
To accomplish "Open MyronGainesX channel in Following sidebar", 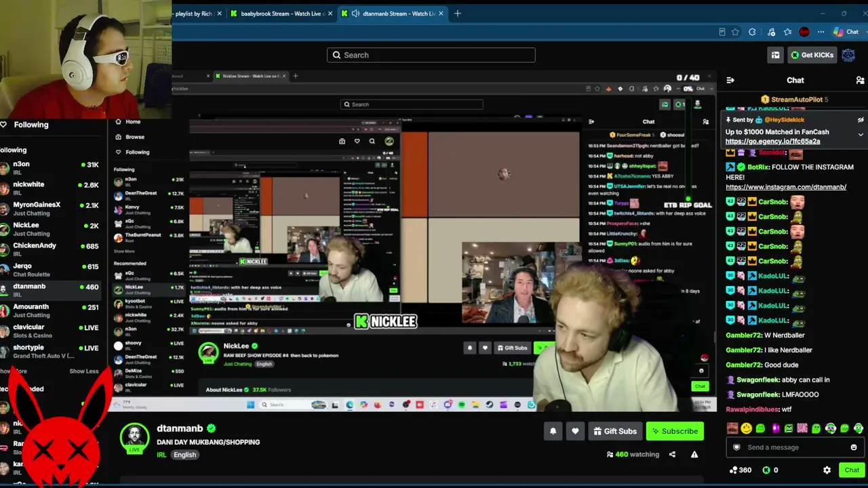I will [x=51, y=209].
